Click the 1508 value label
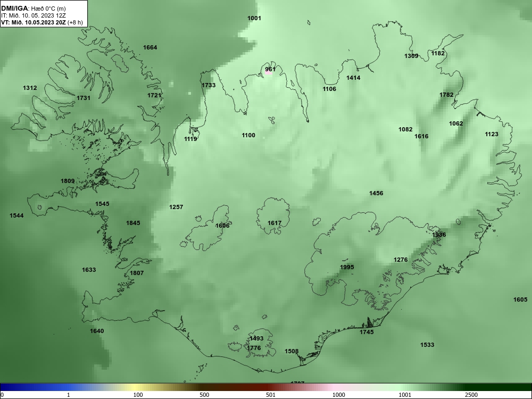This screenshot has width=532, height=399. (x=292, y=351)
